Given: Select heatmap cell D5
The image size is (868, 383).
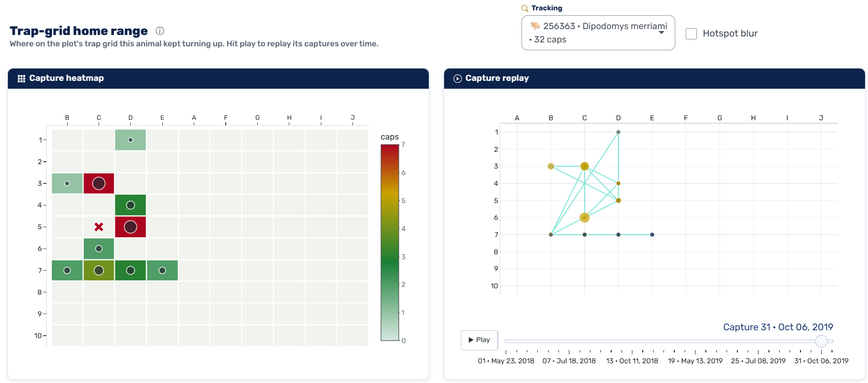Looking at the screenshot, I should click(131, 227).
